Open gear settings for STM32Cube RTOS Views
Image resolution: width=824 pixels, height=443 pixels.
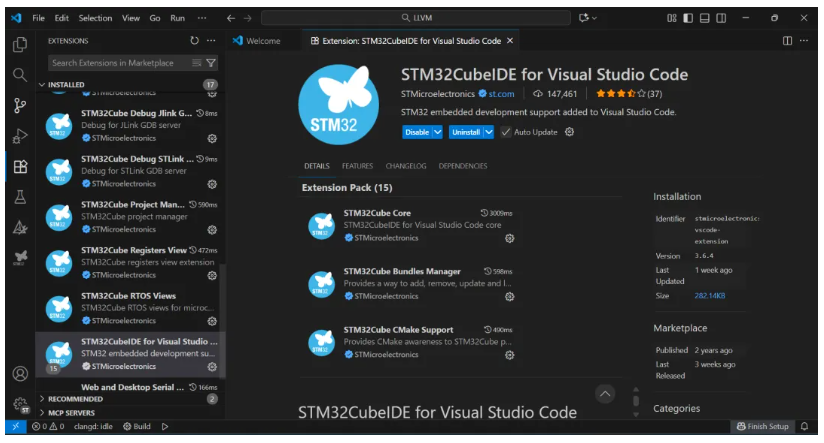[x=212, y=321]
